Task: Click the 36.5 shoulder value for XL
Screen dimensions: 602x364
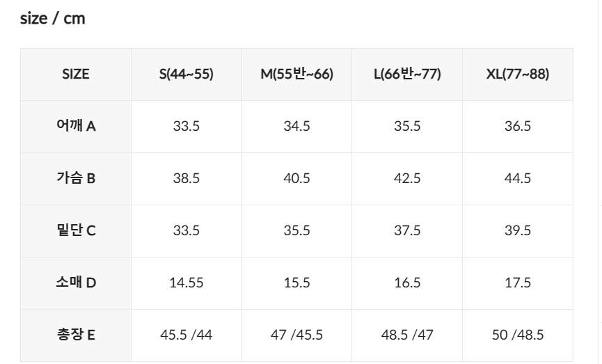Action: [x=517, y=126]
